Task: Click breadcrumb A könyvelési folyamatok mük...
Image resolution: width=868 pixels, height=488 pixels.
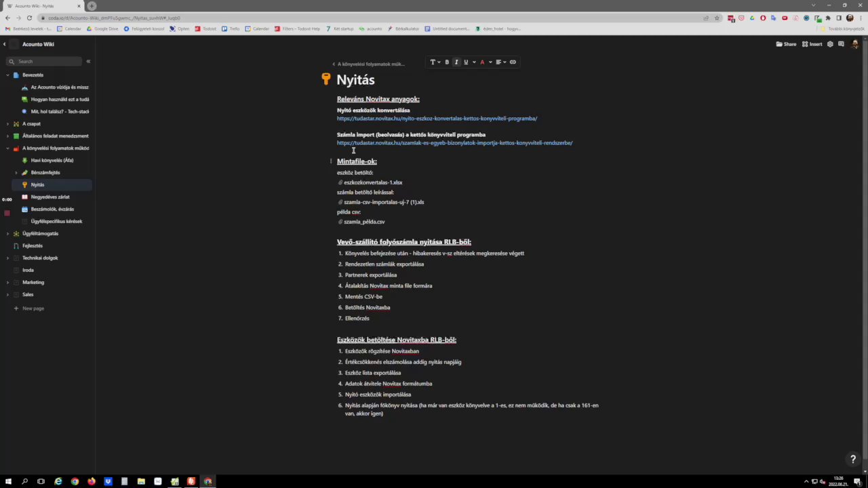Action: 371,64
